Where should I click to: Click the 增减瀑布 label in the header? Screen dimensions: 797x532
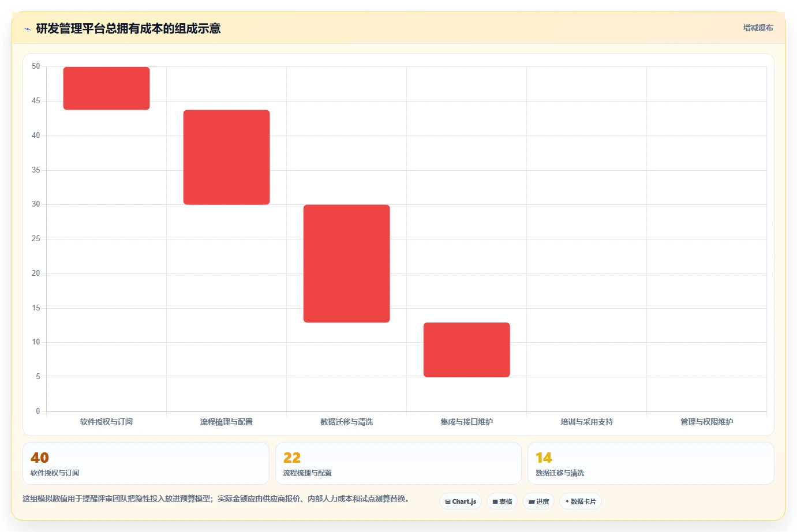coord(758,28)
